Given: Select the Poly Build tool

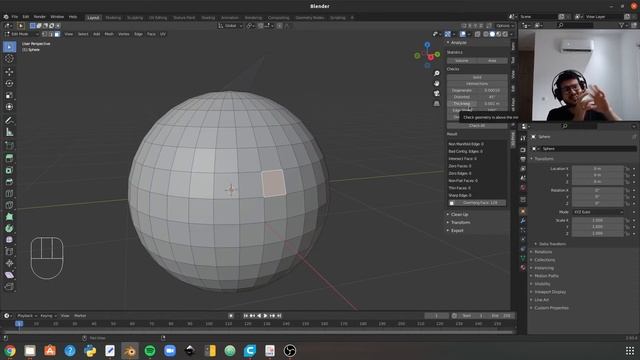Looking at the screenshot, I should click(x=9, y=216).
